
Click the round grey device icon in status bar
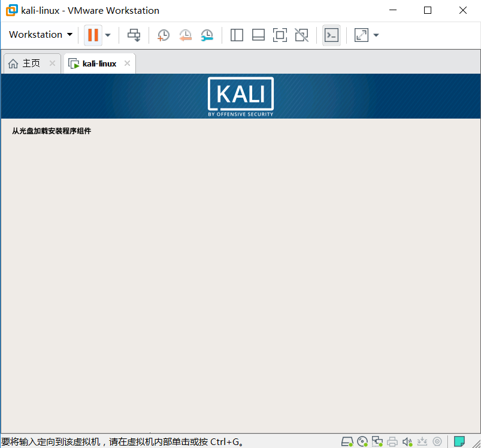point(437,441)
